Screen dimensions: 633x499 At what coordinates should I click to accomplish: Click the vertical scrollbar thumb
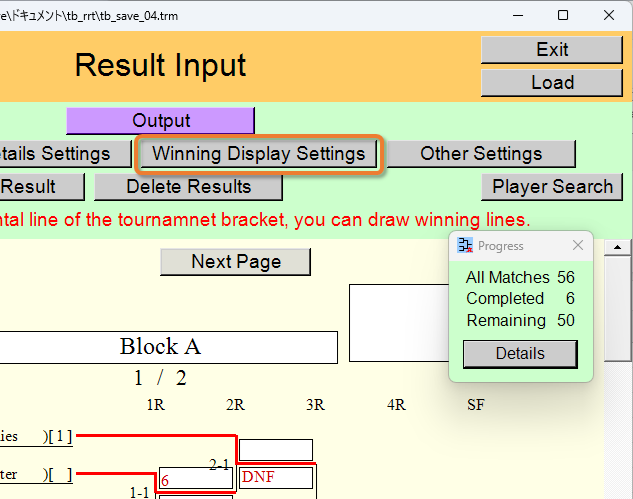(x=617, y=308)
